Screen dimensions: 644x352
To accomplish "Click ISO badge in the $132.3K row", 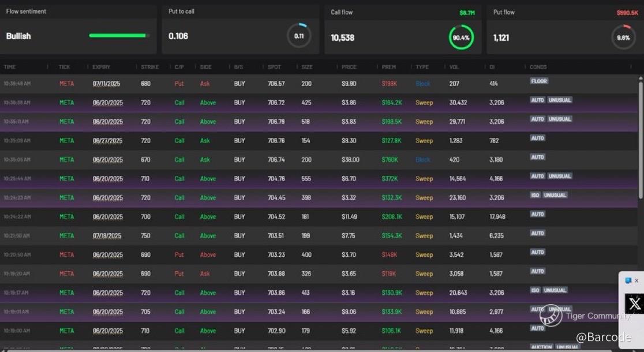I will coord(535,195).
